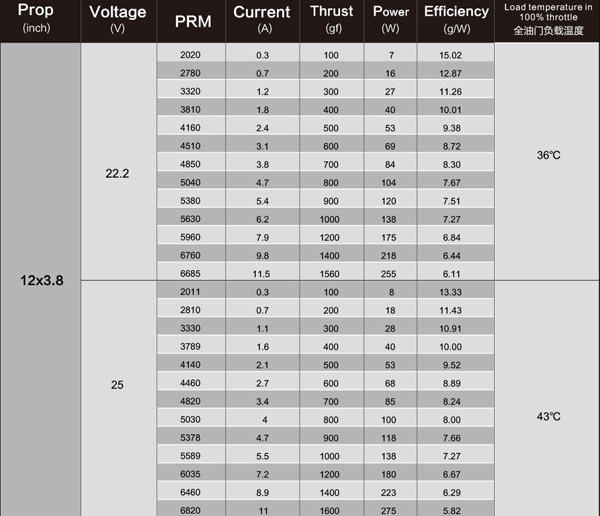Click the 6685 PRM value

coord(190,273)
